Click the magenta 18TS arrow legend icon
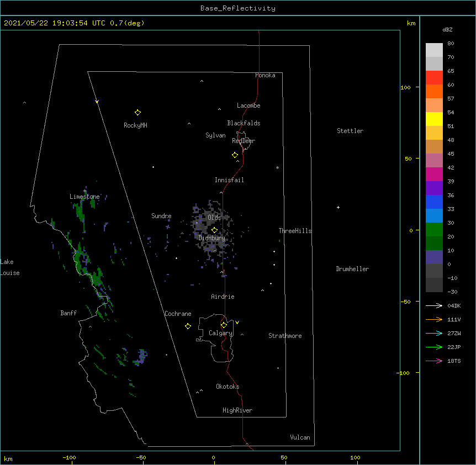This screenshot has height=465, width=476. coord(434,361)
